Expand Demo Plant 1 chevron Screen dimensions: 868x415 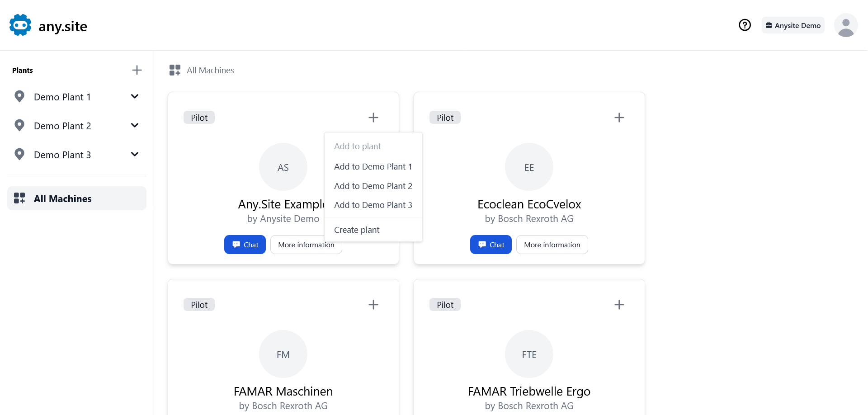(134, 97)
